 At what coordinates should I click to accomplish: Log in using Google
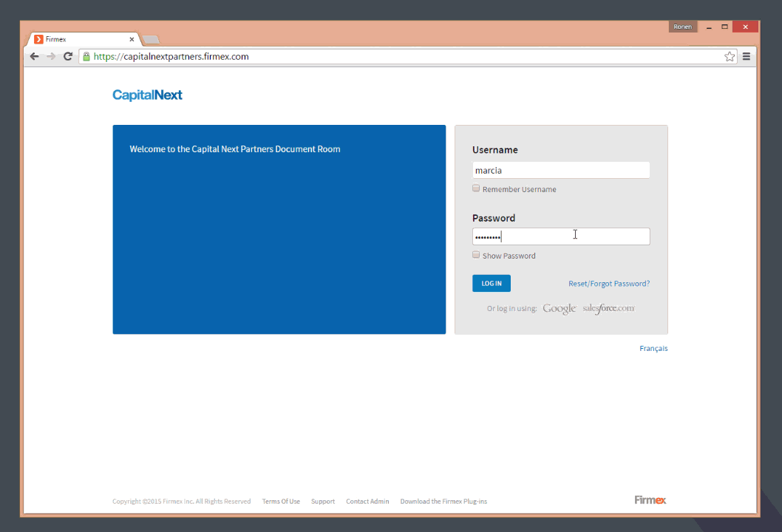(559, 309)
